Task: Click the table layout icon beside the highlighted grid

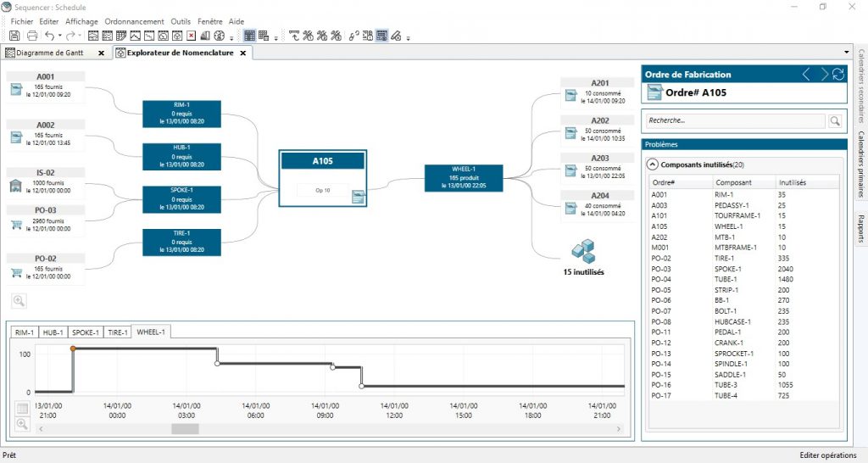Action: coord(264,36)
